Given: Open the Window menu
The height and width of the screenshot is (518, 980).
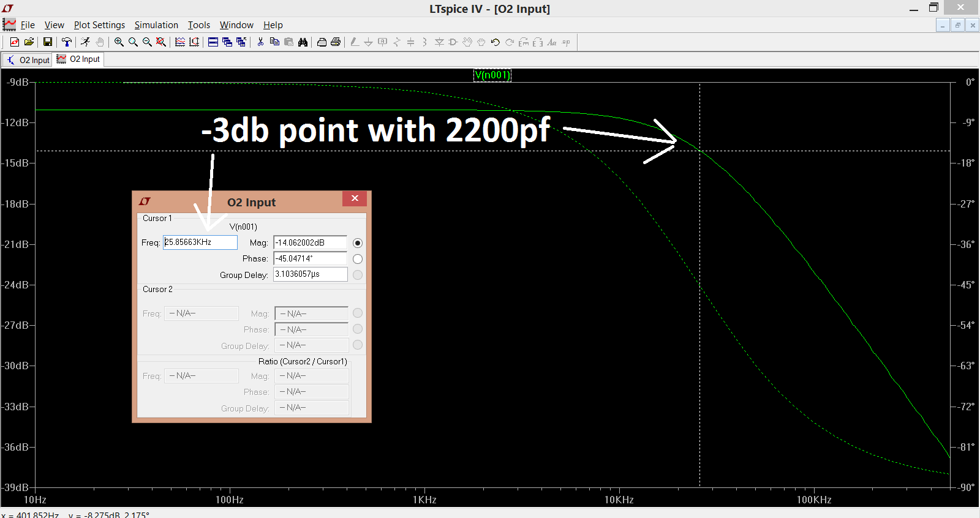Looking at the screenshot, I should 236,25.
